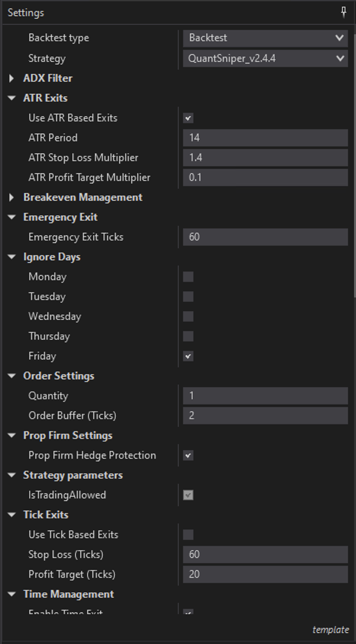The height and width of the screenshot is (644, 356).
Task: Enable Use Tick Based Exits
Action: point(188,535)
